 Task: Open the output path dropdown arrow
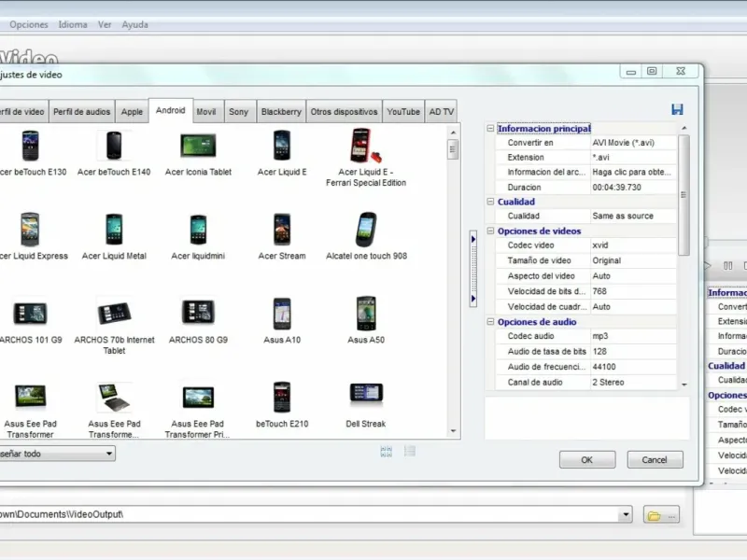click(x=625, y=515)
